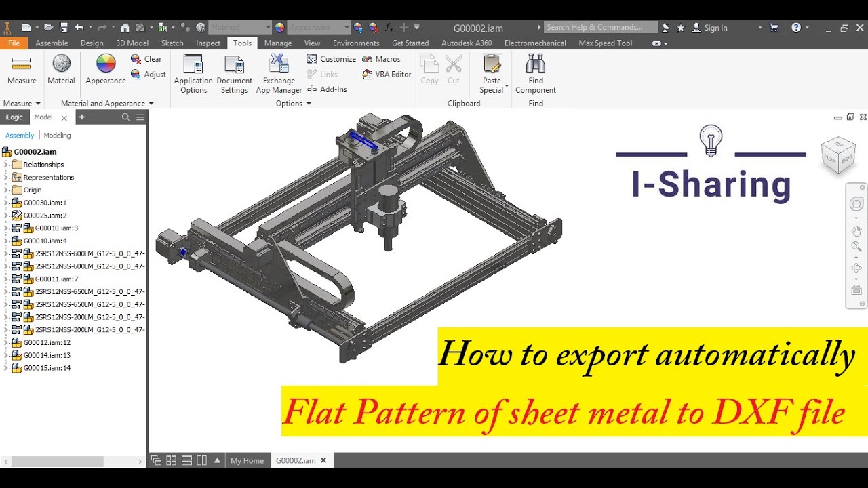Screen dimensions: 868x488
Task: Search the model browser magnifier icon
Action: pos(125,117)
